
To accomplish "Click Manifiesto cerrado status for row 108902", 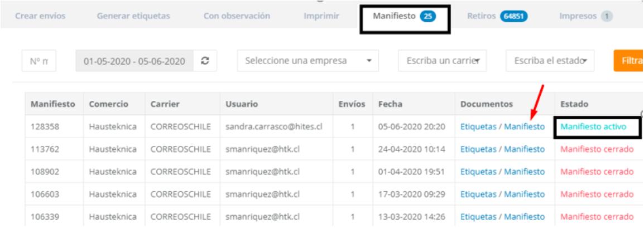I will (597, 172).
